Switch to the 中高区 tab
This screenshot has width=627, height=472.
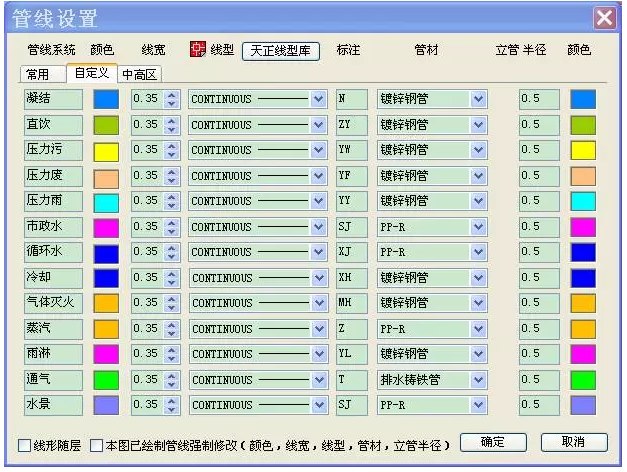(141, 73)
